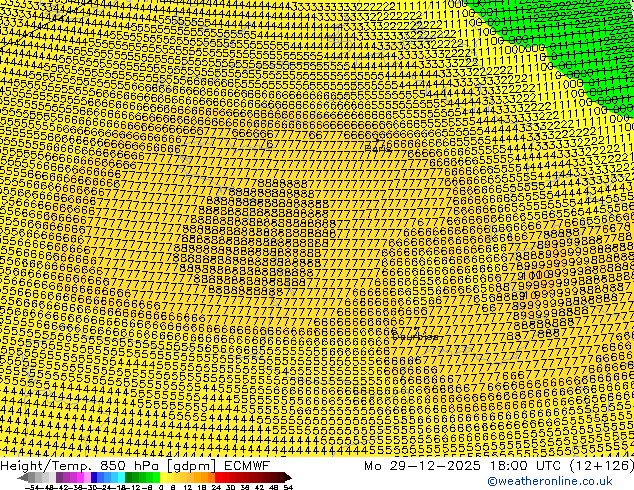Pick the bright yellow swatch above 0 label
Image resolution: width=634 pixels, height=490 pixels.
(x=163, y=478)
